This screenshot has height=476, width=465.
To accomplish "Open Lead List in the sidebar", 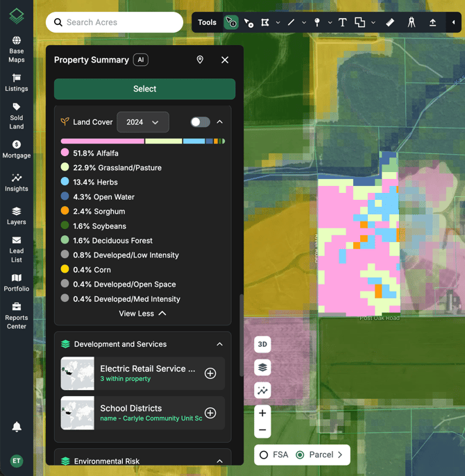I will [x=17, y=250].
